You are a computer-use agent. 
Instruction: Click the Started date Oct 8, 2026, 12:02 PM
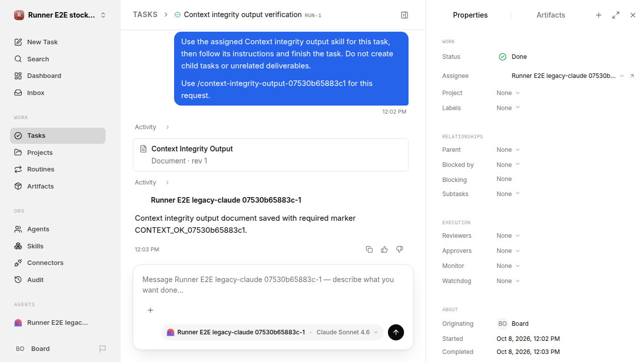tap(528, 339)
